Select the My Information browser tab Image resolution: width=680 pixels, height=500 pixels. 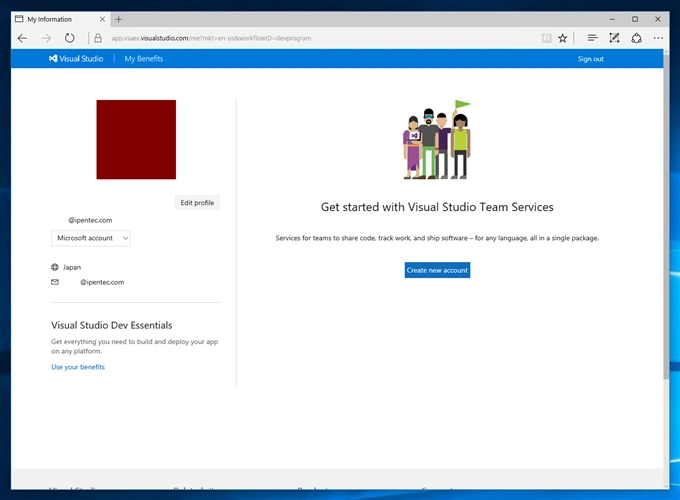point(61,19)
